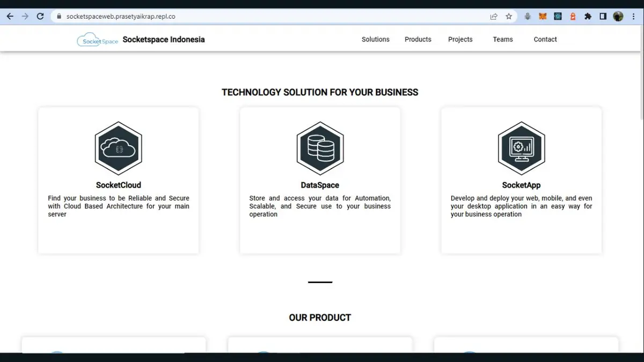
Task: Bookmark this page with the star icon
Action: (509, 17)
